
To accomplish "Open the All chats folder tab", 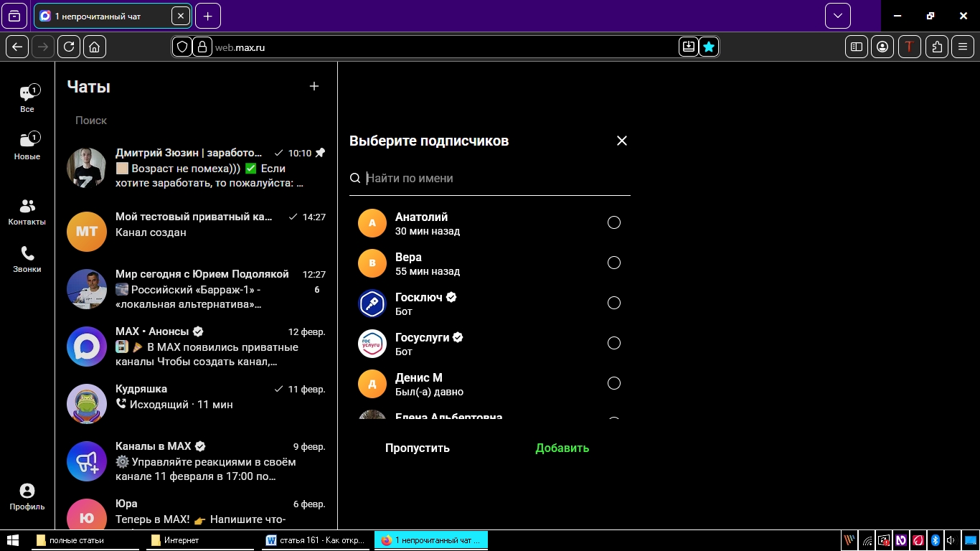I will click(27, 98).
